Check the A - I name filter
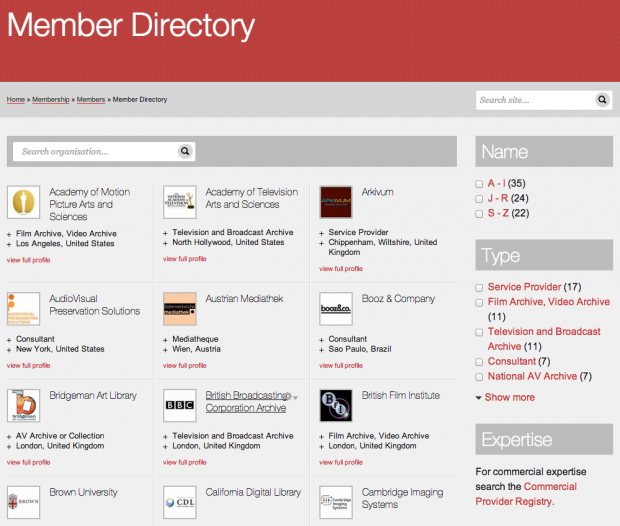Screen dimensions: 620x526 point(479,184)
